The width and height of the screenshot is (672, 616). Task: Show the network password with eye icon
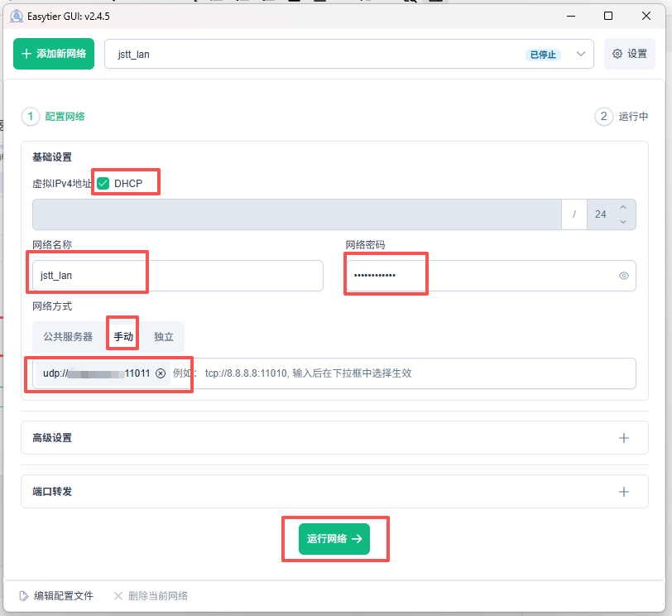click(x=624, y=276)
